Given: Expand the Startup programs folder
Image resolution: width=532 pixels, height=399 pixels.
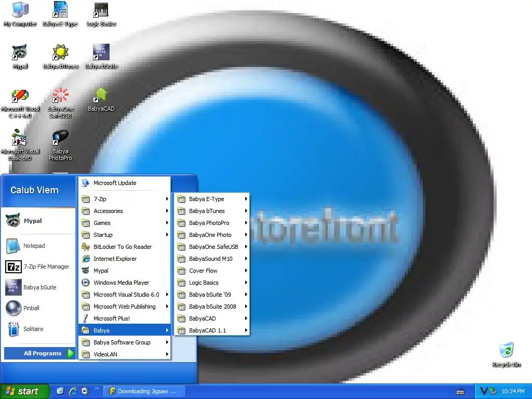Looking at the screenshot, I should pos(125,235).
